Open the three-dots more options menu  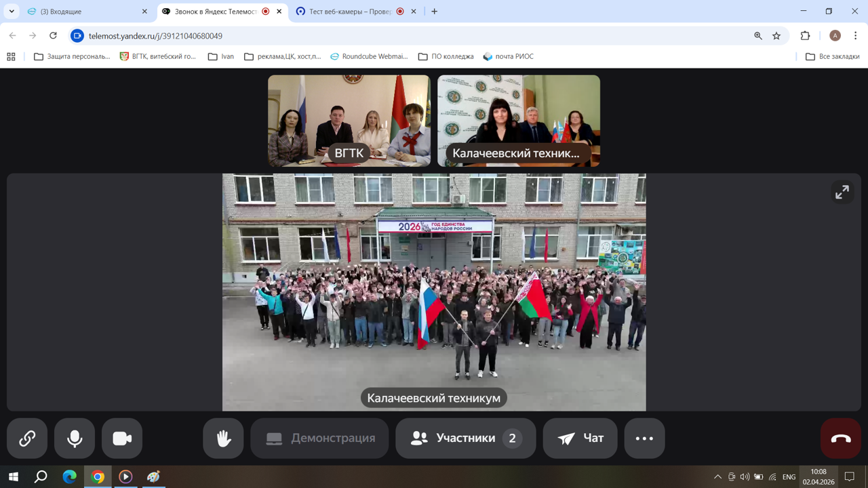(x=644, y=439)
